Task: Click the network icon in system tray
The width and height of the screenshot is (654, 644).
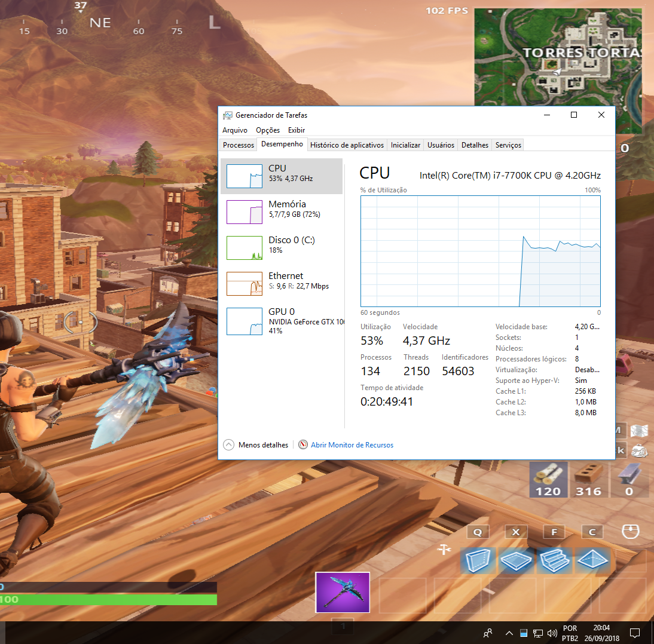Action: (538, 634)
